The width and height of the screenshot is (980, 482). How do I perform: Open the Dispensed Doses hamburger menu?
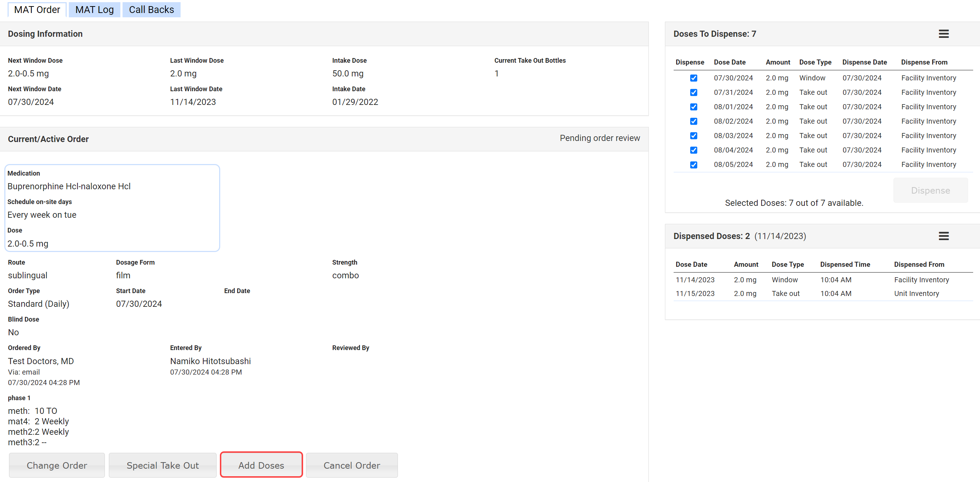[x=944, y=236]
